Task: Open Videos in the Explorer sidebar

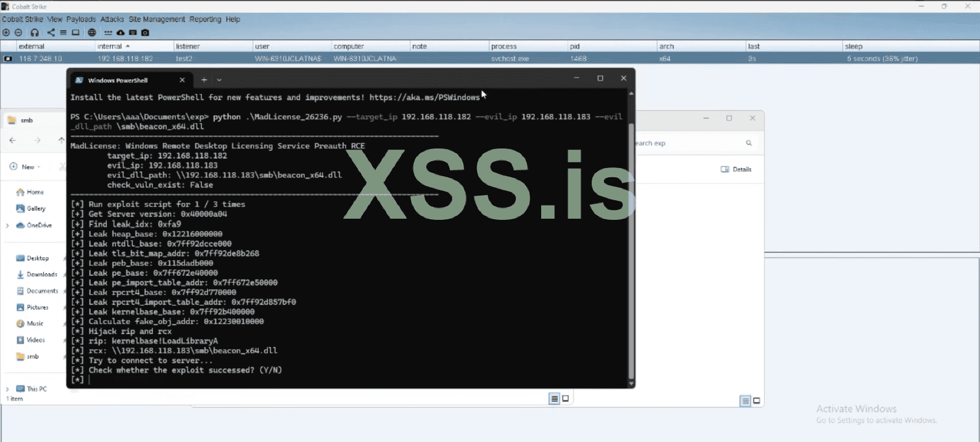Action: pos(31,340)
